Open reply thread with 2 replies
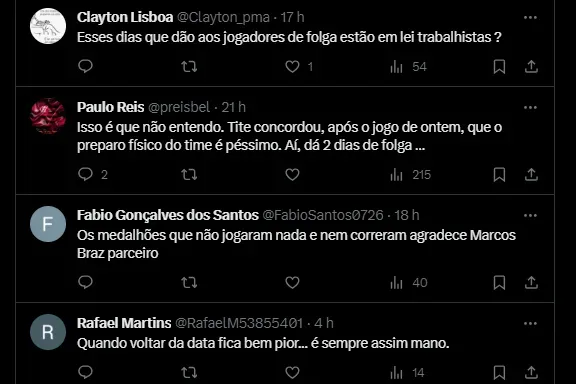Viewport: 576px width, 384px height. [x=93, y=175]
